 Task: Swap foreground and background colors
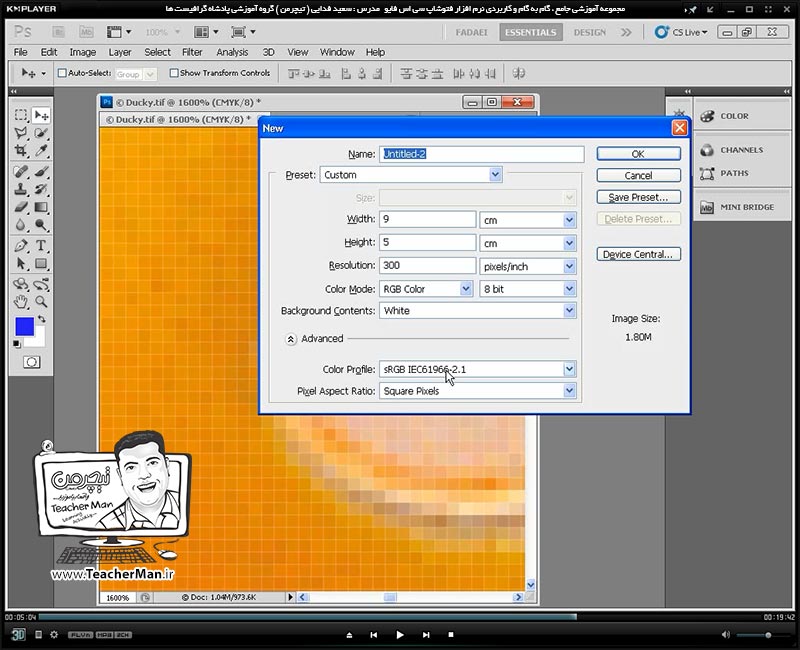(42, 319)
